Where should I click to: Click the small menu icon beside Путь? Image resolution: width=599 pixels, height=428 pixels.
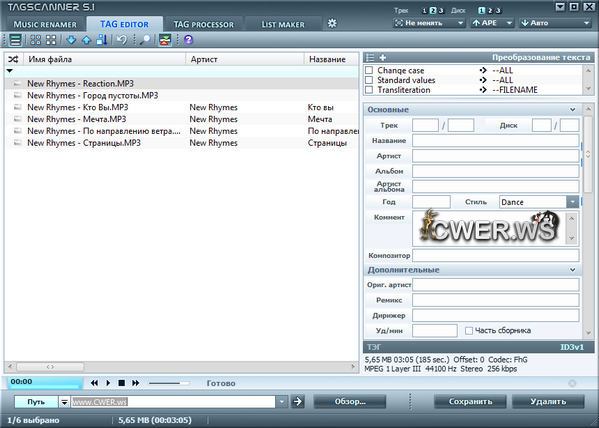click(64, 402)
